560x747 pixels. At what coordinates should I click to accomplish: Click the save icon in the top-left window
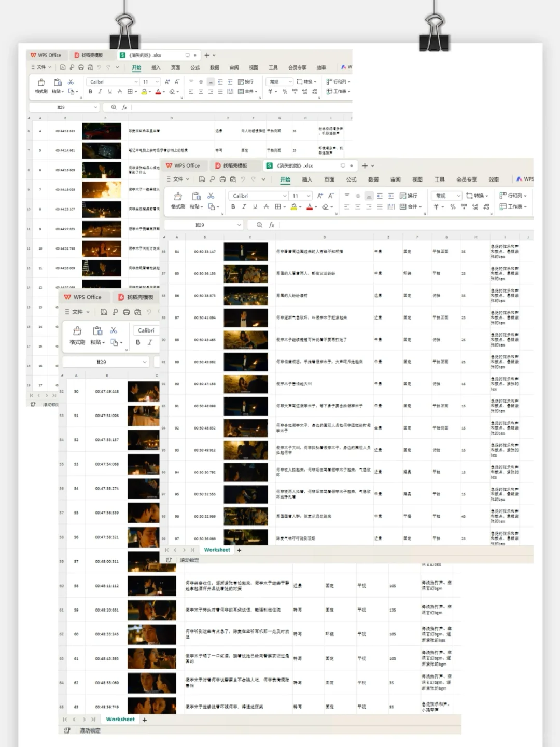63,67
